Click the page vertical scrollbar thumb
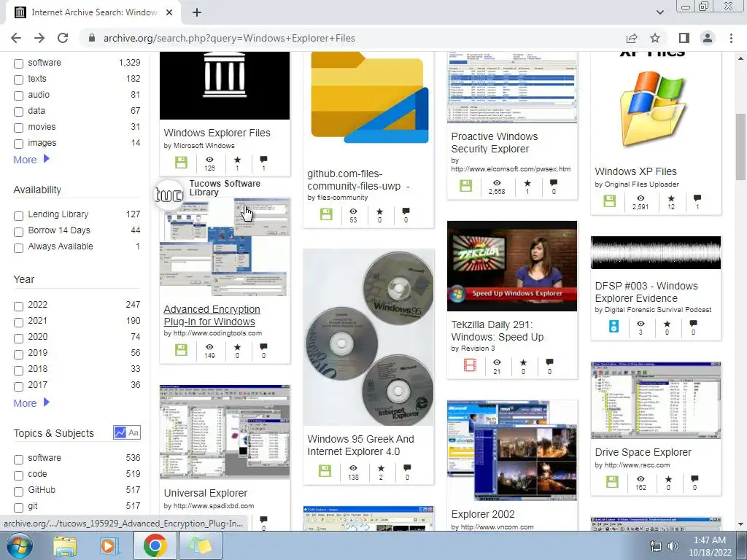 tap(740, 147)
